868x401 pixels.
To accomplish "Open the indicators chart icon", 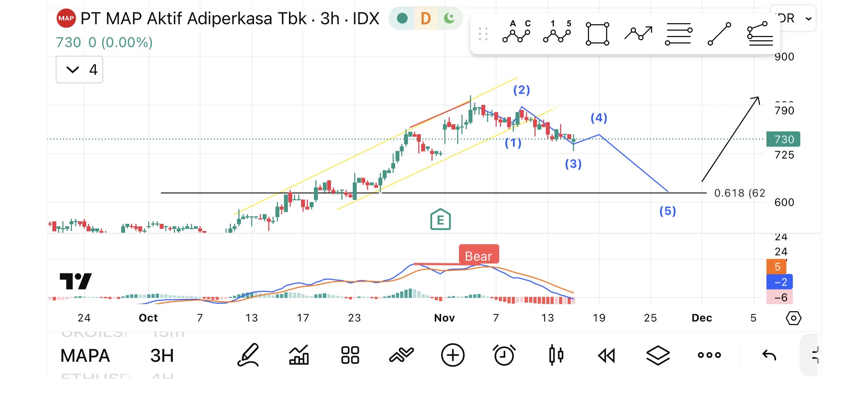I will [299, 355].
